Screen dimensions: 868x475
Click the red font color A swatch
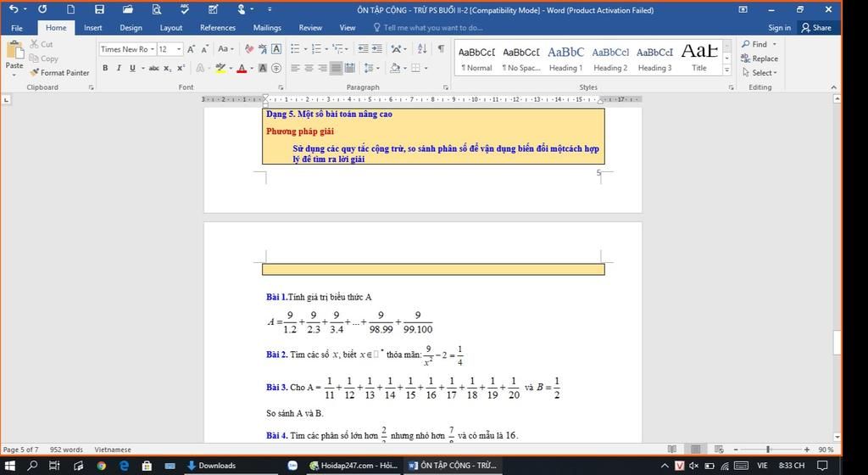pyautogui.click(x=242, y=68)
